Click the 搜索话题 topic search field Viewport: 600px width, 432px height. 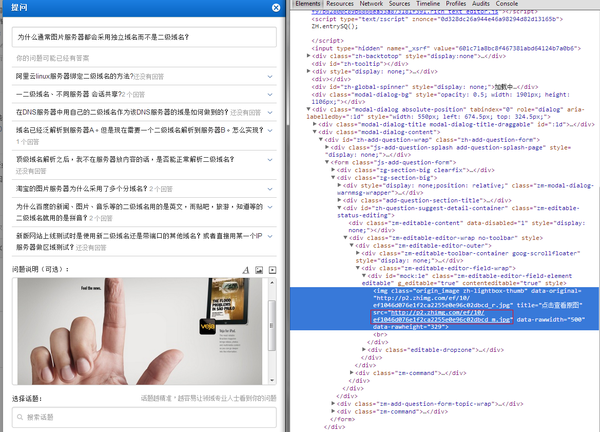144,417
